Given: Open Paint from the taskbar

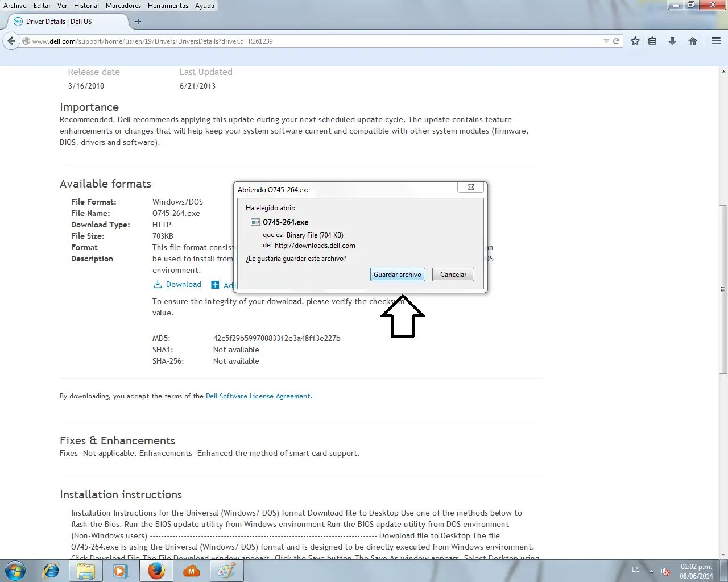Looking at the screenshot, I should pyautogui.click(x=226, y=571).
